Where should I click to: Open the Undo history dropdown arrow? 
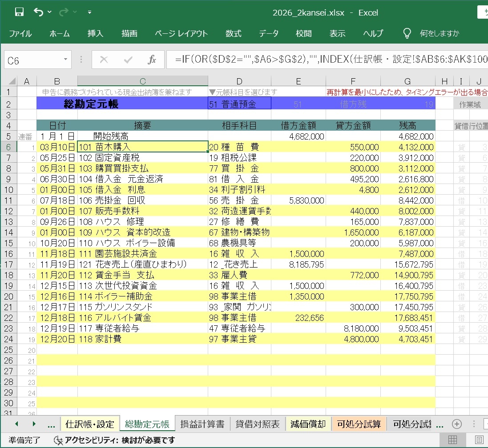[x=49, y=12]
